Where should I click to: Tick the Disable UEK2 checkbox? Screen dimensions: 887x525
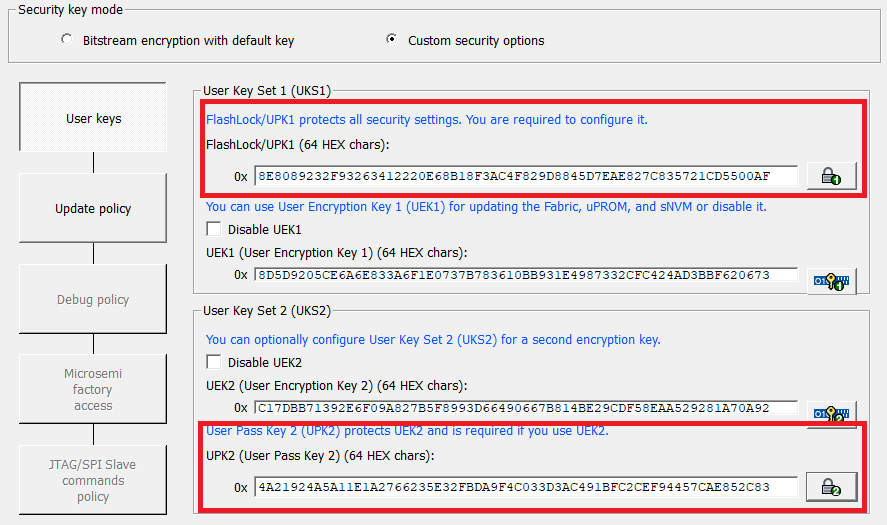(214, 362)
